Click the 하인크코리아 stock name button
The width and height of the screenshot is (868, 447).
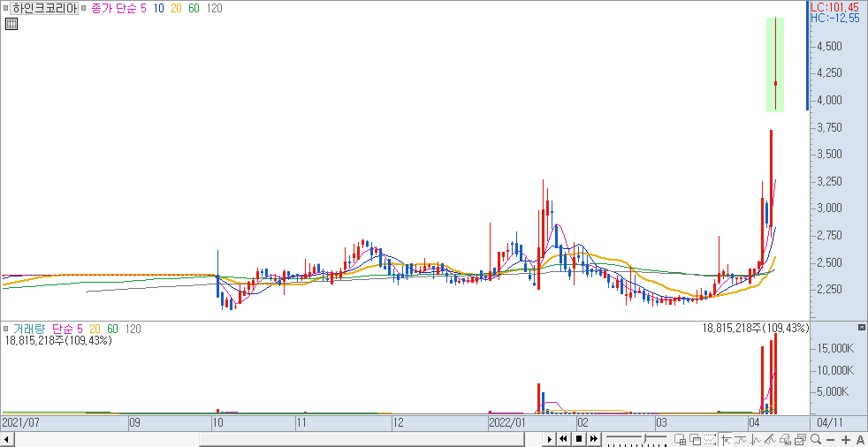(45, 9)
